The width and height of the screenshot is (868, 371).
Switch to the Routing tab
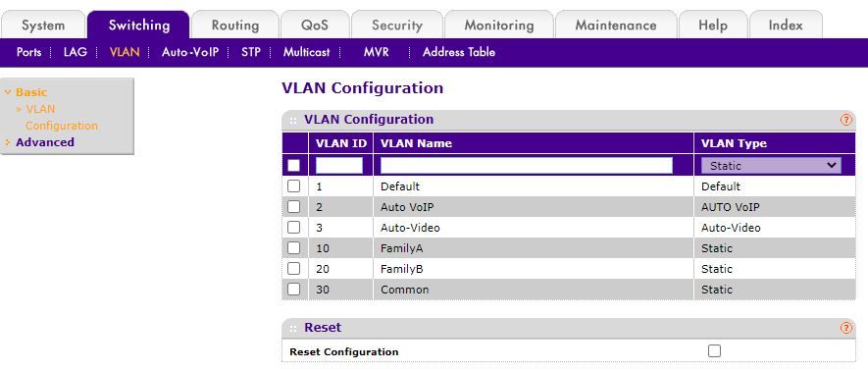[235, 25]
